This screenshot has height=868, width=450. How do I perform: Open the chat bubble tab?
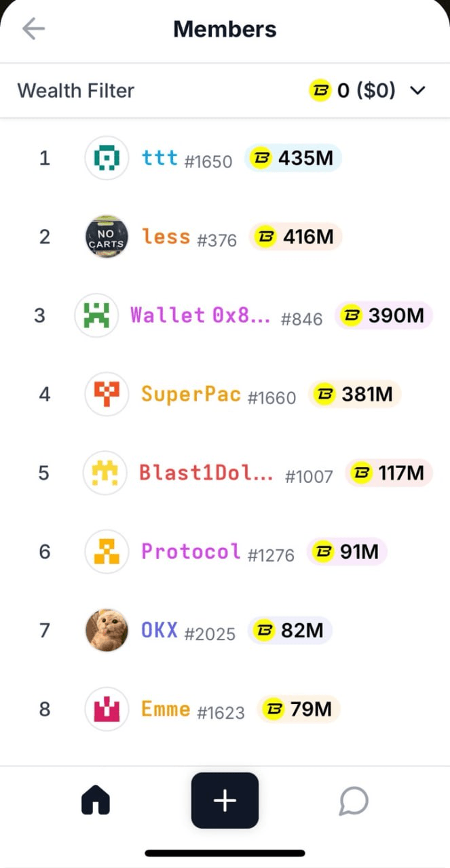click(x=354, y=801)
